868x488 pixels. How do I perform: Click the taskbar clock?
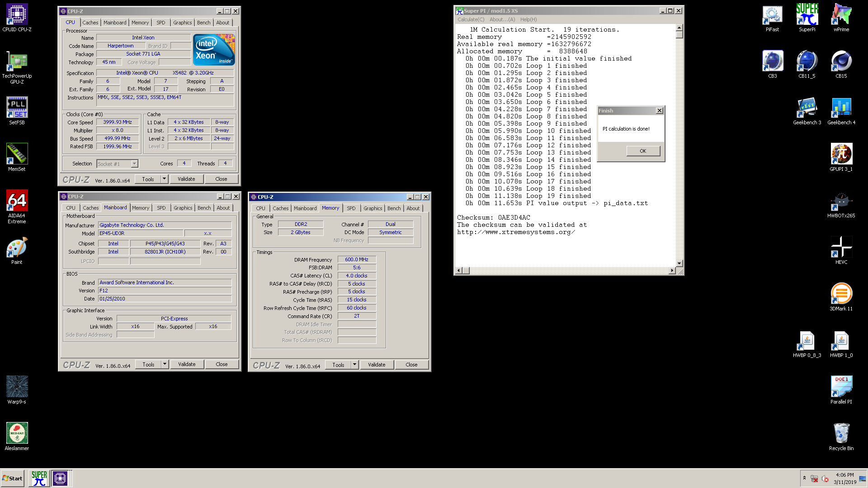(845, 478)
